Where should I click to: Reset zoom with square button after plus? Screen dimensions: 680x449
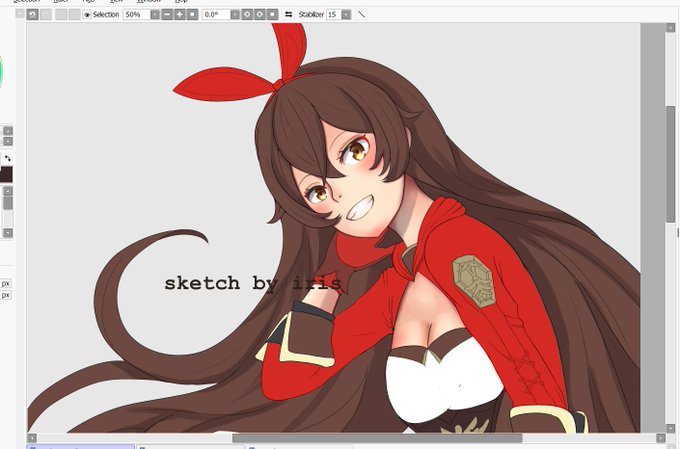pos(192,15)
